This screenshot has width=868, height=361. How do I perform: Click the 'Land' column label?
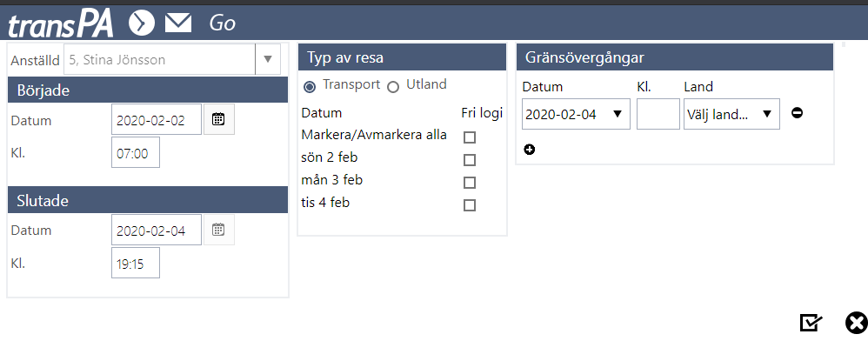[x=698, y=87]
